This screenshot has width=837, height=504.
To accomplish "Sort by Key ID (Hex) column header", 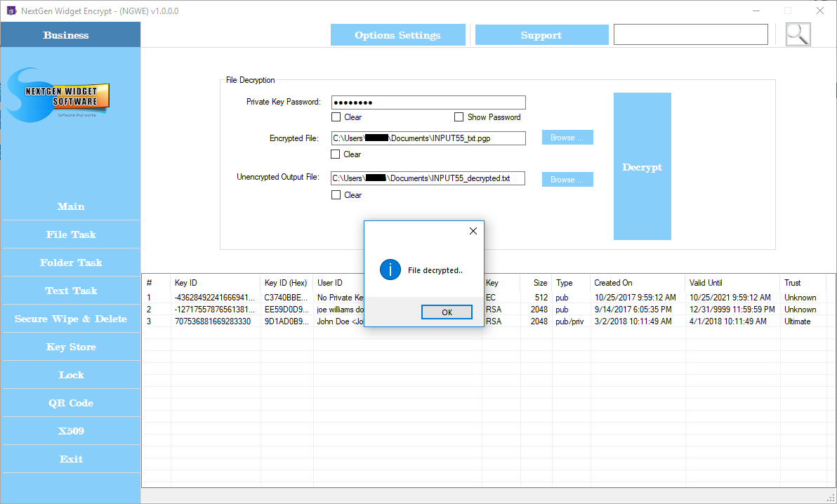I will (x=286, y=283).
